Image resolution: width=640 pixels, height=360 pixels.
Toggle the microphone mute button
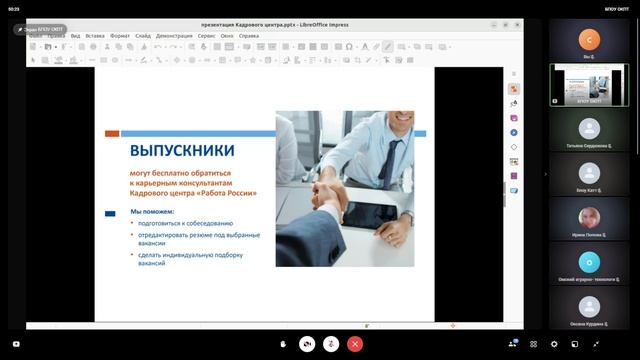(x=331, y=344)
